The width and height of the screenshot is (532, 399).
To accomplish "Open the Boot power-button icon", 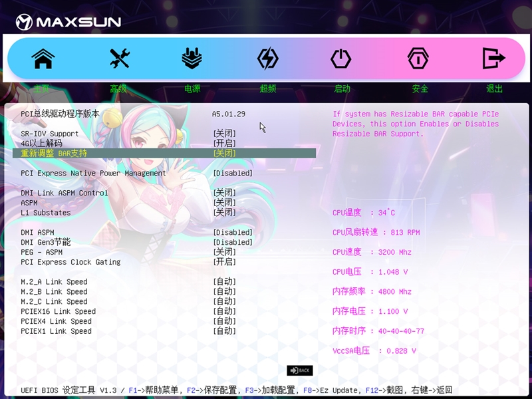I will 341,59.
